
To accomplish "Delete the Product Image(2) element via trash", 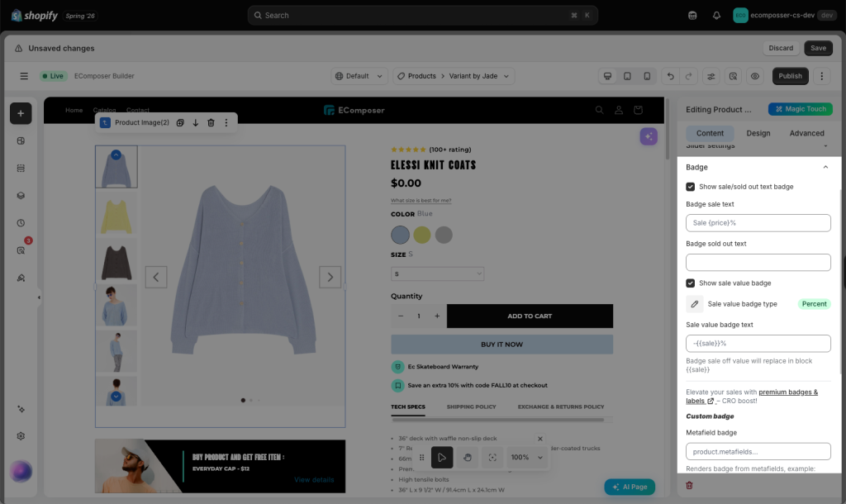I will point(211,122).
